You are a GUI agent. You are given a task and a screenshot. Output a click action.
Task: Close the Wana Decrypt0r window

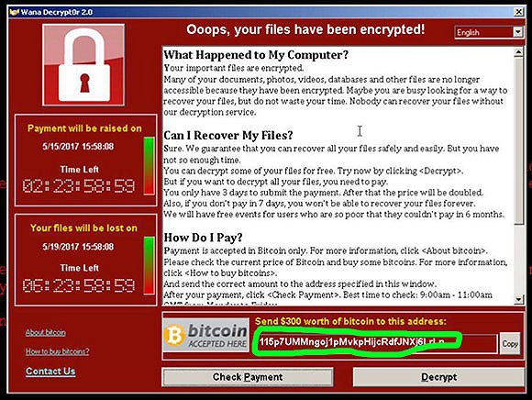[x=518, y=12]
